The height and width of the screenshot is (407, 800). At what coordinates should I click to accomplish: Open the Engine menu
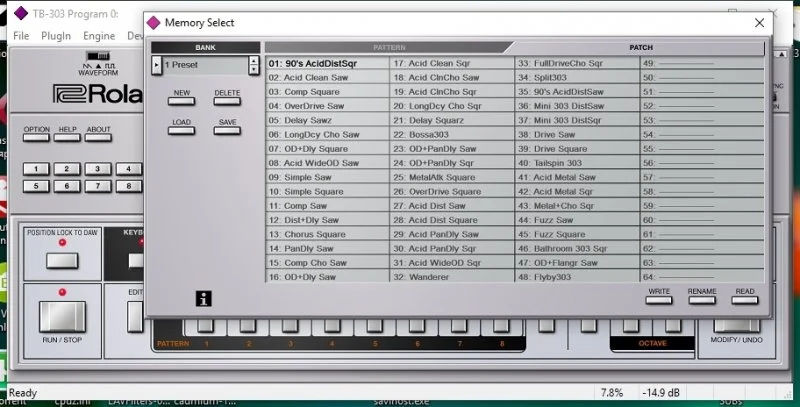(99, 36)
